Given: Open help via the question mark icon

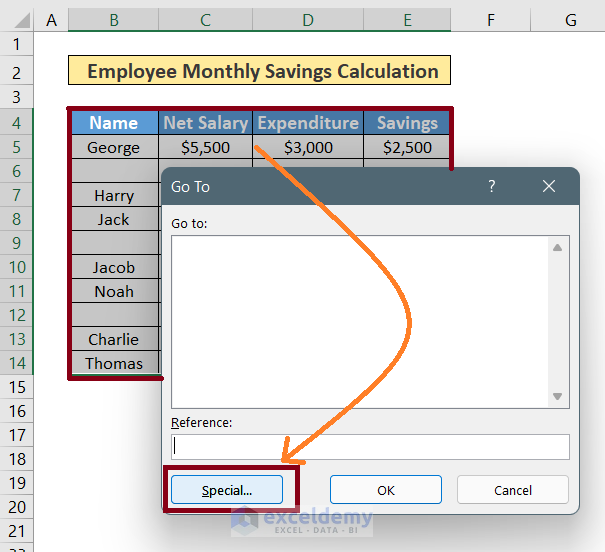Looking at the screenshot, I should [x=492, y=186].
